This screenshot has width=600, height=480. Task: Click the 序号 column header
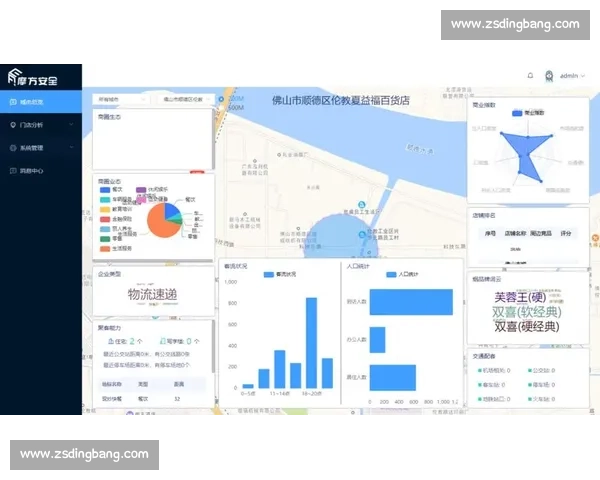tap(490, 233)
